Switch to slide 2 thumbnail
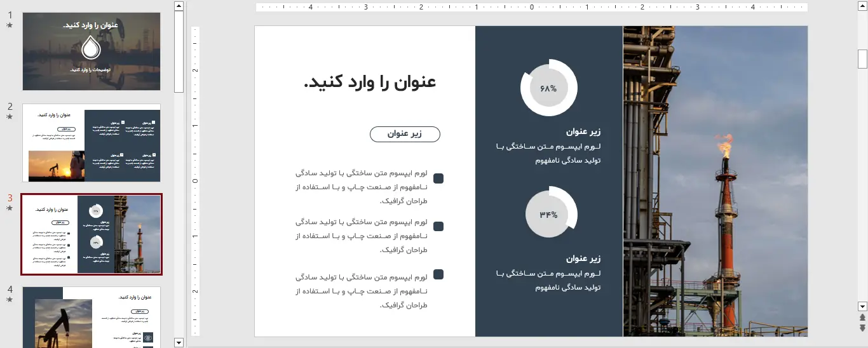This screenshot has height=348, width=868. (92, 143)
